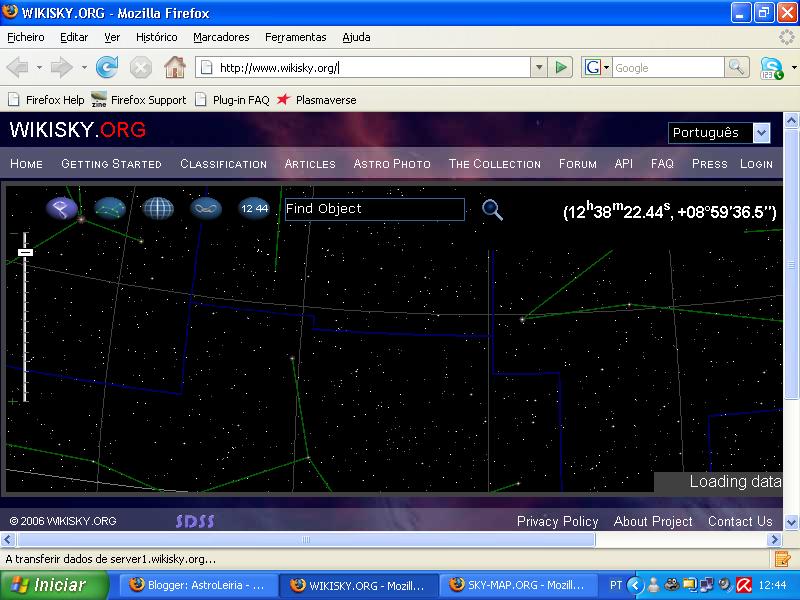Click the zoom slider minus sign
Viewport: 800px width, 600px height.
[x=13, y=234]
